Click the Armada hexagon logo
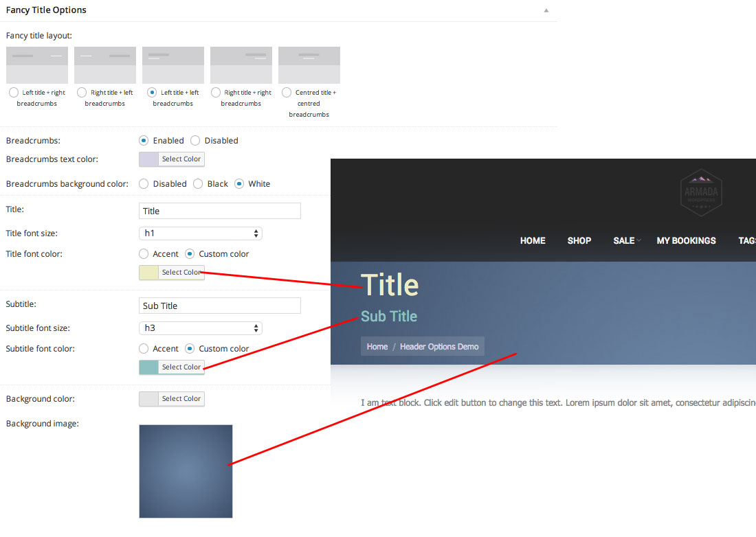This screenshot has width=756, height=537. pyautogui.click(x=700, y=192)
